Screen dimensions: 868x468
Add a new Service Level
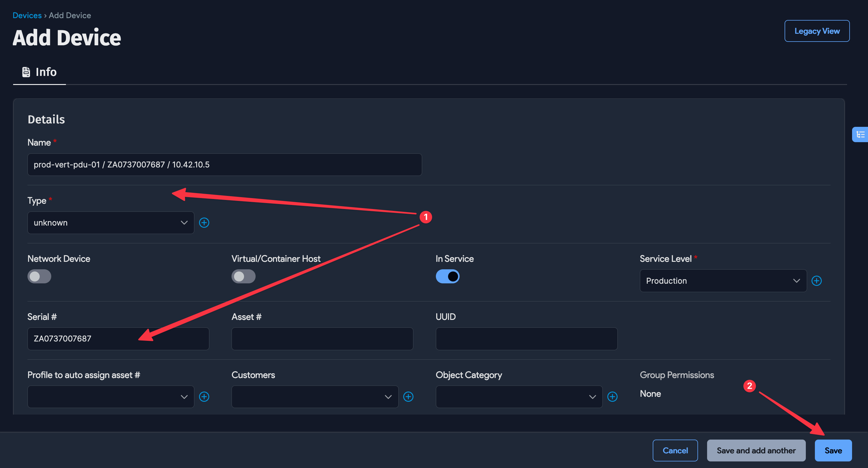817,281
